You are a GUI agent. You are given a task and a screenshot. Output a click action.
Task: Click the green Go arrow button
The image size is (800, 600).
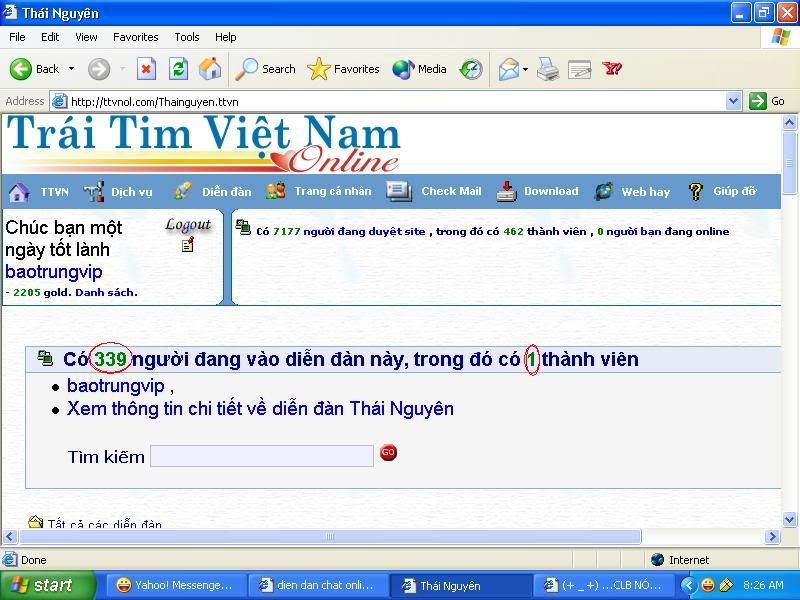[758, 101]
